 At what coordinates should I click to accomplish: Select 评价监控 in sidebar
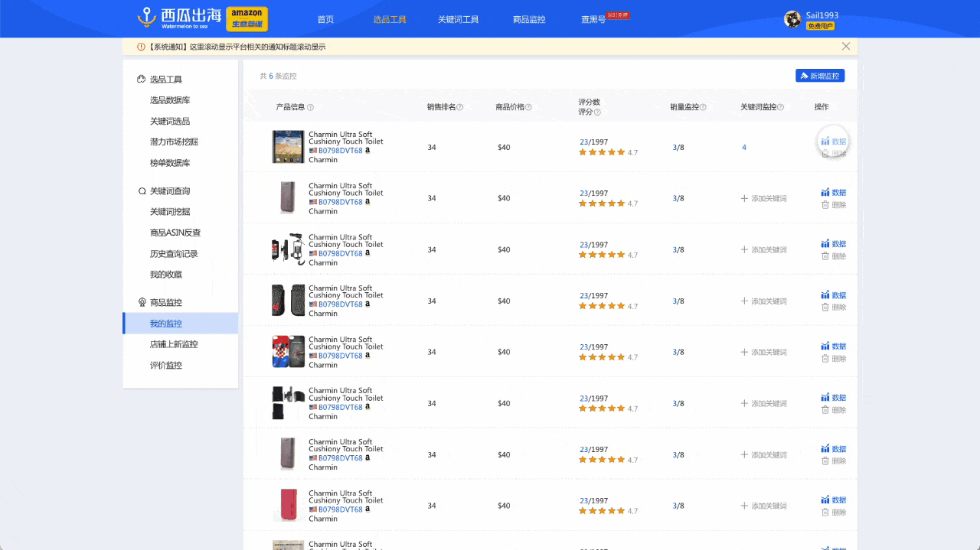click(x=166, y=366)
